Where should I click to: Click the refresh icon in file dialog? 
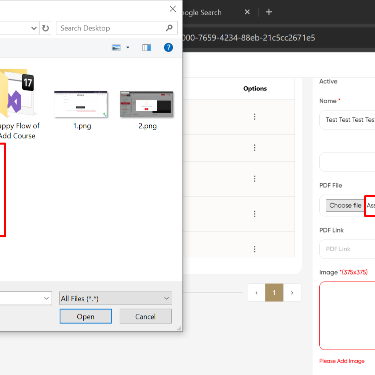click(46, 28)
